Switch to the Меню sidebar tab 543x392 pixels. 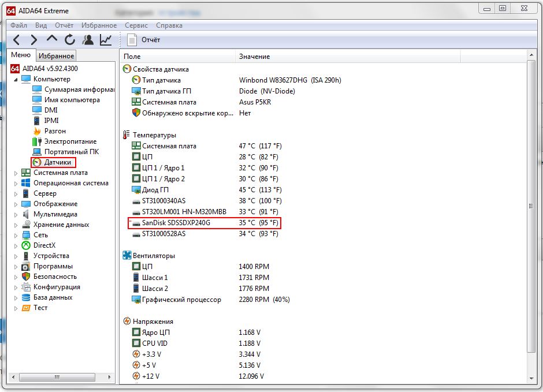(x=21, y=55)
